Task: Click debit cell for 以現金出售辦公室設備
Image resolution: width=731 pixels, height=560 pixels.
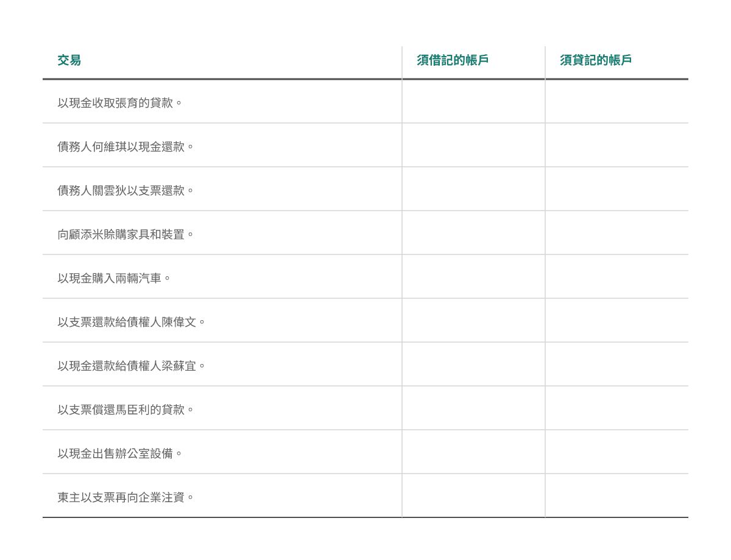Action: pos(474,452)
